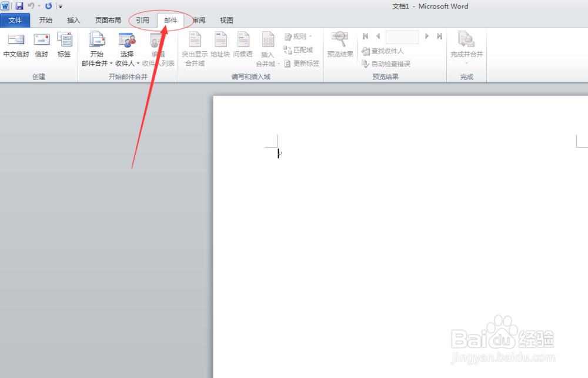The image size is (588, 378).
Task: Select the 中文信封 (Chinese Envelope) icon
Action: (x=15, y=44)
